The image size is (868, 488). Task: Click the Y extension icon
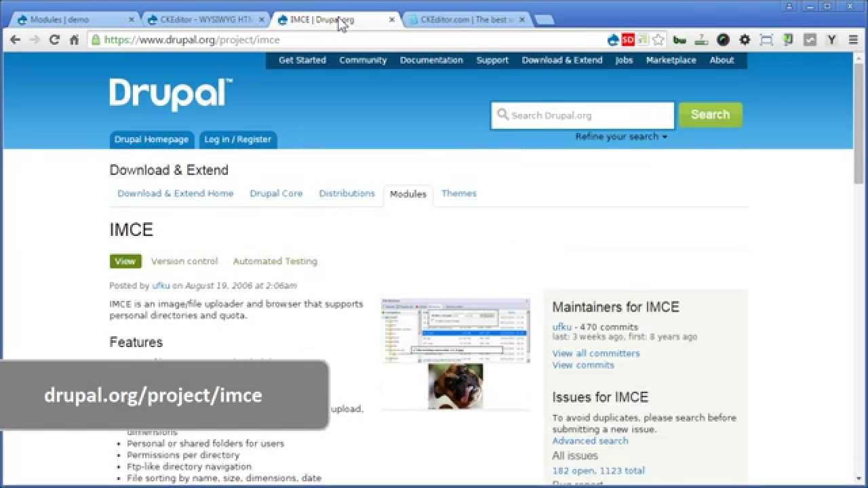pyautogui.click(x=831, y=40)
